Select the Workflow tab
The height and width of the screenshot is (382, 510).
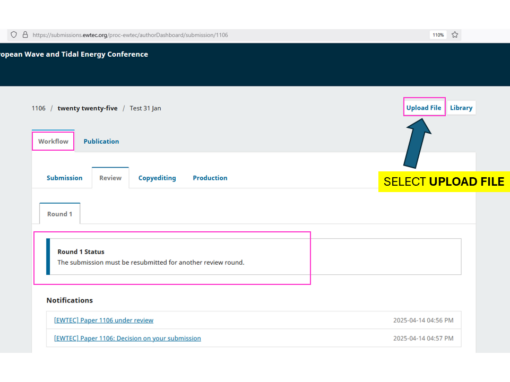pos(53,141)
